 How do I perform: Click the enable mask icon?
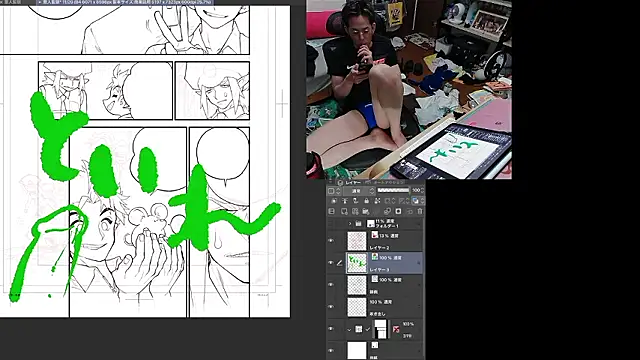[387, 201]
